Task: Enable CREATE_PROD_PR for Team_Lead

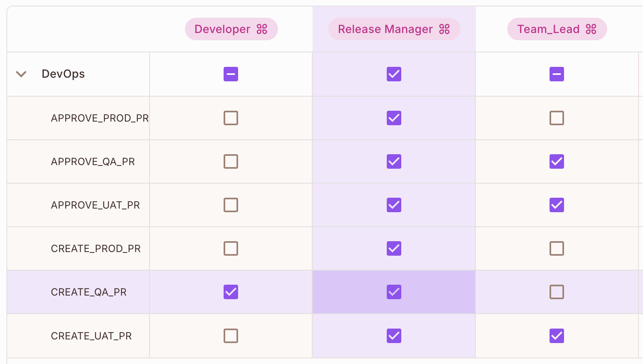Action: coord(557,248)
